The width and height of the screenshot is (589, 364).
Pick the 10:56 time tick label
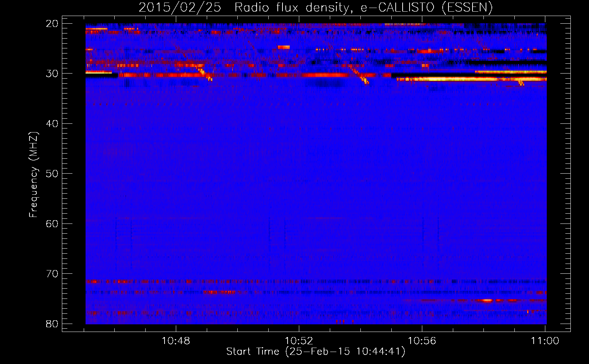pyautogui.click(x=422, y=341)
